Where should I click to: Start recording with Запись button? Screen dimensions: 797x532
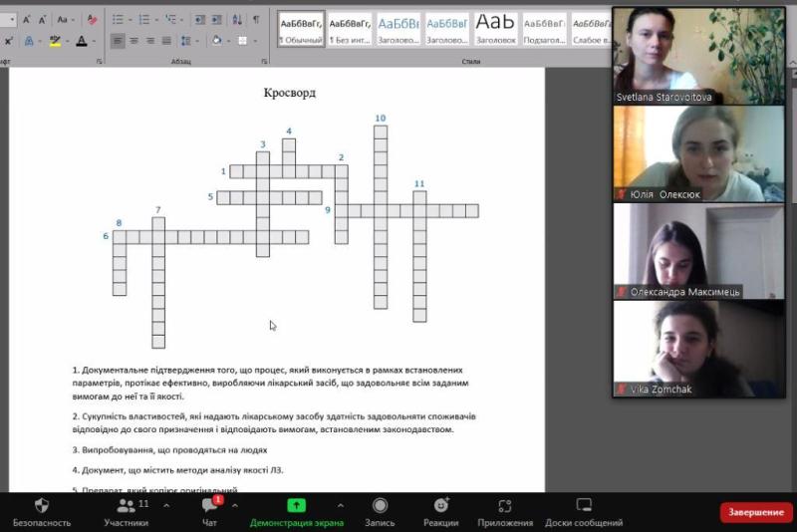tap(380, 512)
